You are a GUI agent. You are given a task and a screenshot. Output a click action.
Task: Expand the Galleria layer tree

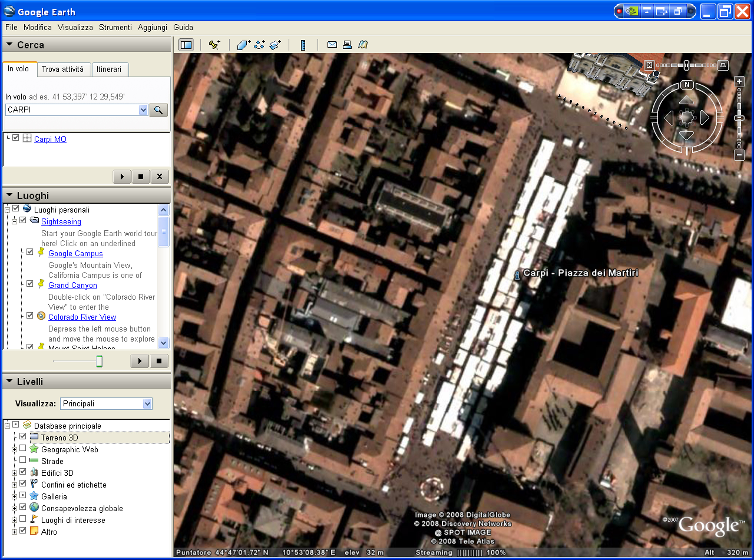click(x=14, y=497)
